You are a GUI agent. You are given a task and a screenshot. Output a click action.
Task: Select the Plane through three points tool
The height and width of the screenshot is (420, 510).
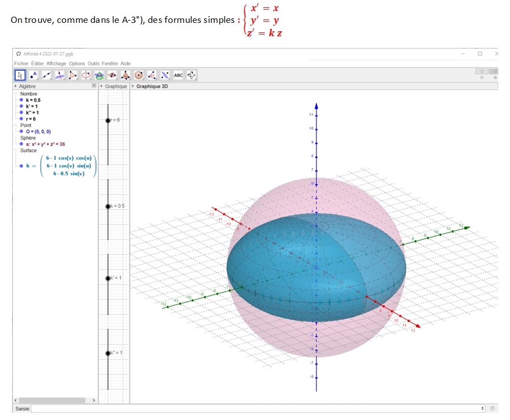(113, 75)
